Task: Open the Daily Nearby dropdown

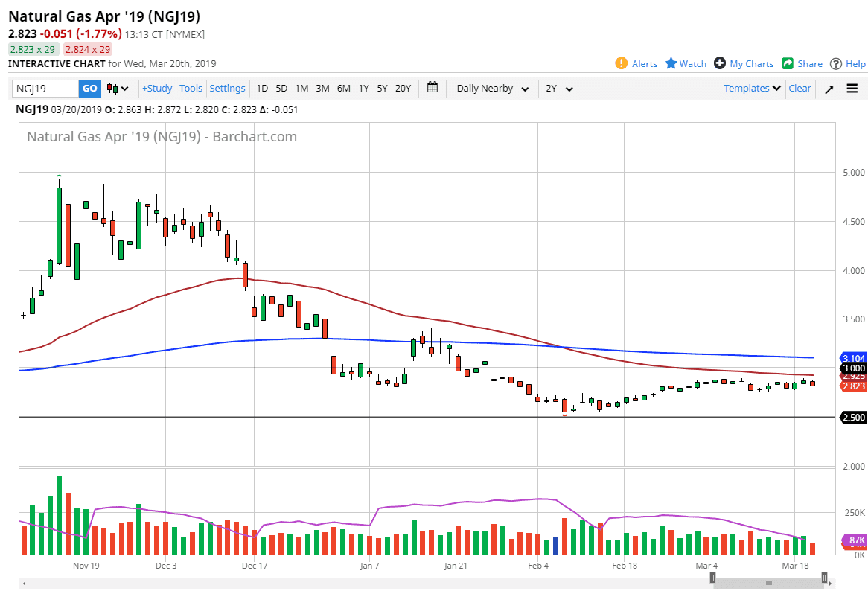Action: click(491, 88)
